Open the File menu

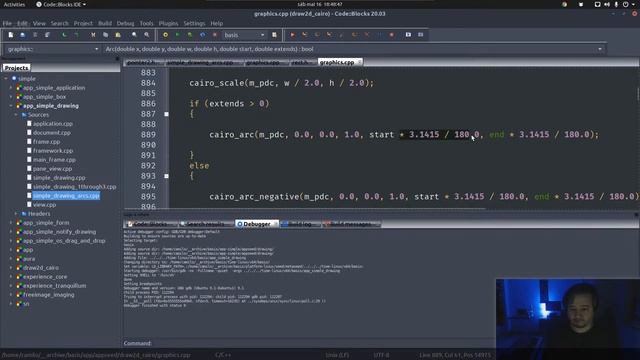[x=7, y=23]
